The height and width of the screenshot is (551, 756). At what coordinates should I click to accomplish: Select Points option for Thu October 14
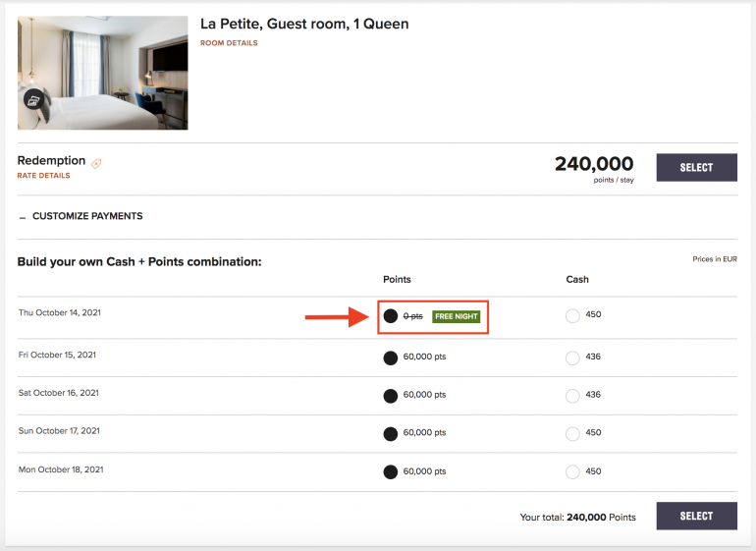[390, 316]
